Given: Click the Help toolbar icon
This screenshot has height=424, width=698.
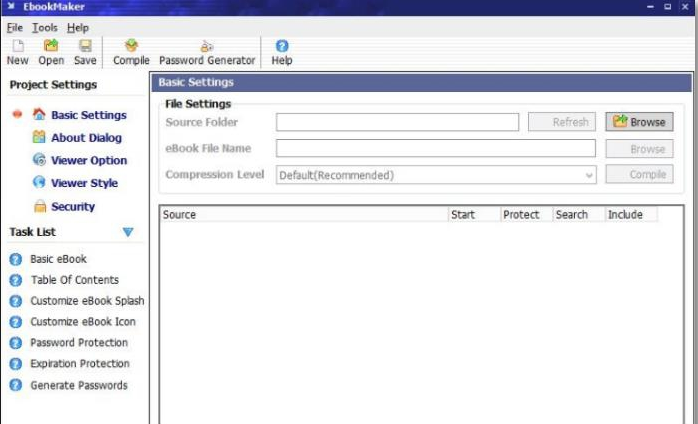Looking at the screenshot, I should [282, 46].
